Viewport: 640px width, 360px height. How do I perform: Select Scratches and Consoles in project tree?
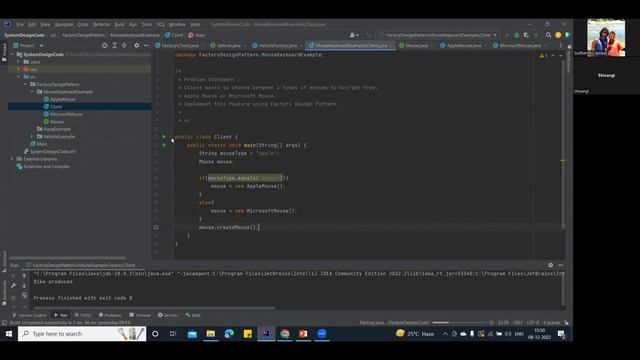(x=46, y=167)
